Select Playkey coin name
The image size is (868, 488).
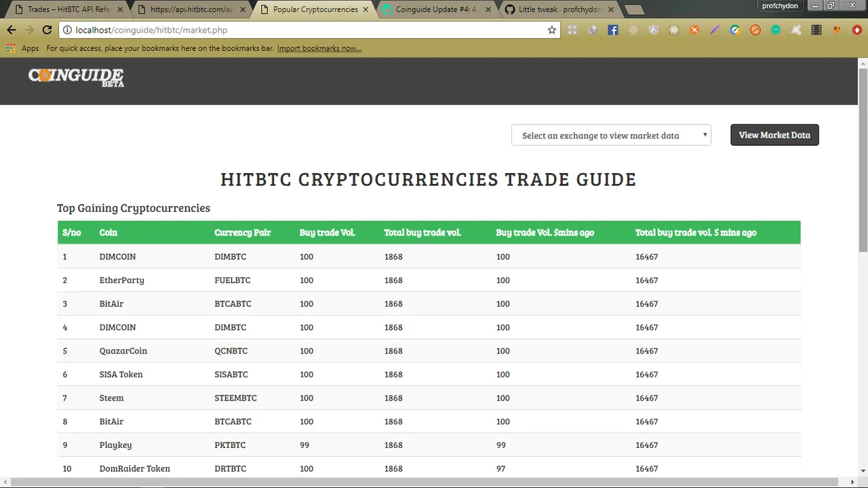(x=115, y=445)
